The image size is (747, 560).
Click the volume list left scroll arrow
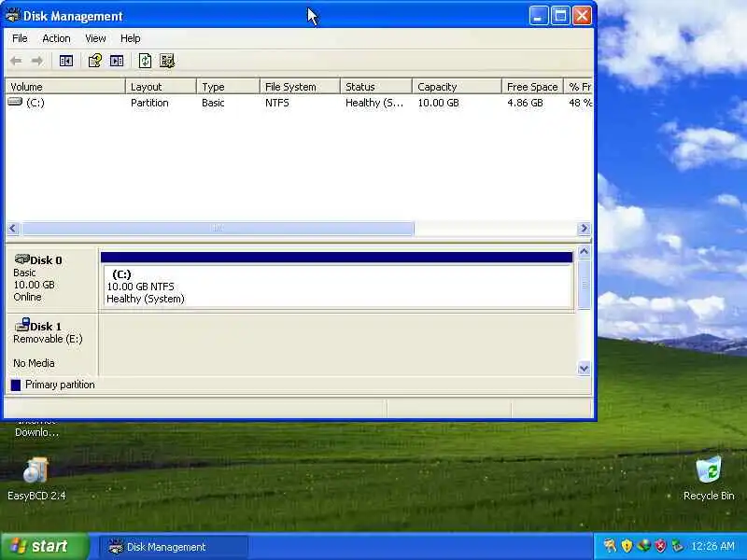[x=13, y=229]
